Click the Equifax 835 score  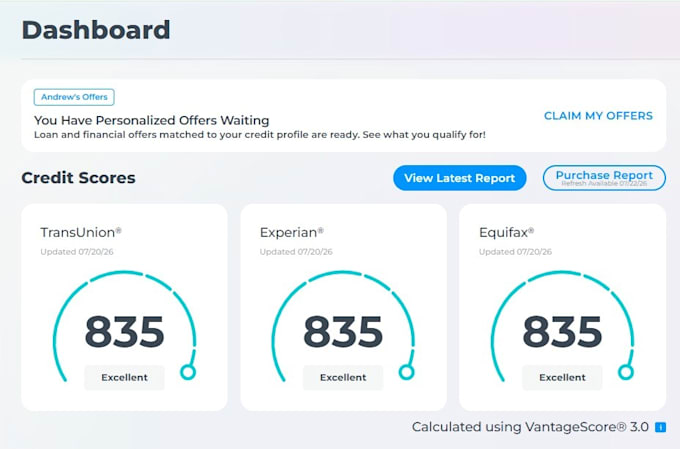(562, 332)
